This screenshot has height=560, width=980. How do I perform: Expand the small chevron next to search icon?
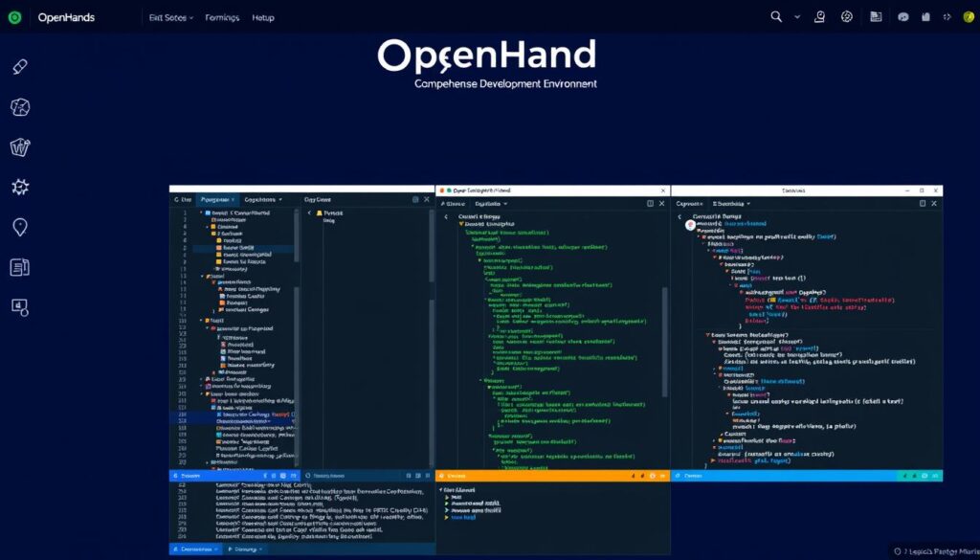[x=797, y=17]
